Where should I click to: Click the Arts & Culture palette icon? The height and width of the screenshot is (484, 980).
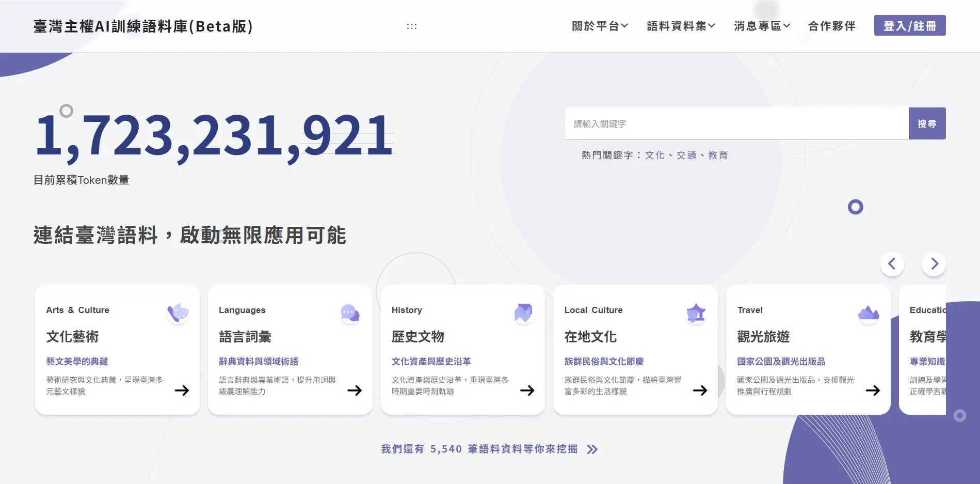point(178,313)
